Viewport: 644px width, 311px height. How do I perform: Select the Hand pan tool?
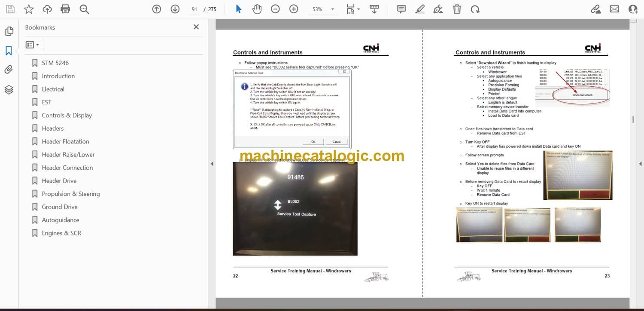point(257,9)
